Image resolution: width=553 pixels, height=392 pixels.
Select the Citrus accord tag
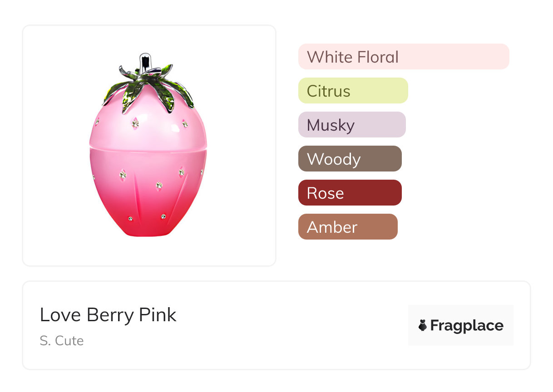pos(353,91)
